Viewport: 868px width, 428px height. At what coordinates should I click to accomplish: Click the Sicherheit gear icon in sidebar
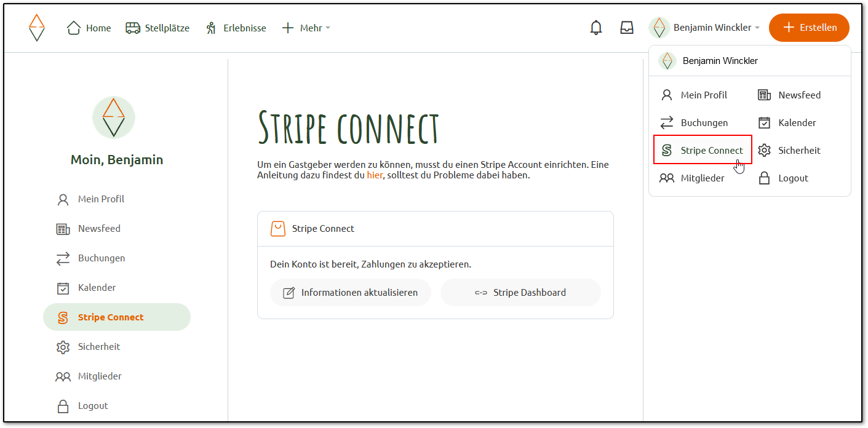(x=63, y=347)
